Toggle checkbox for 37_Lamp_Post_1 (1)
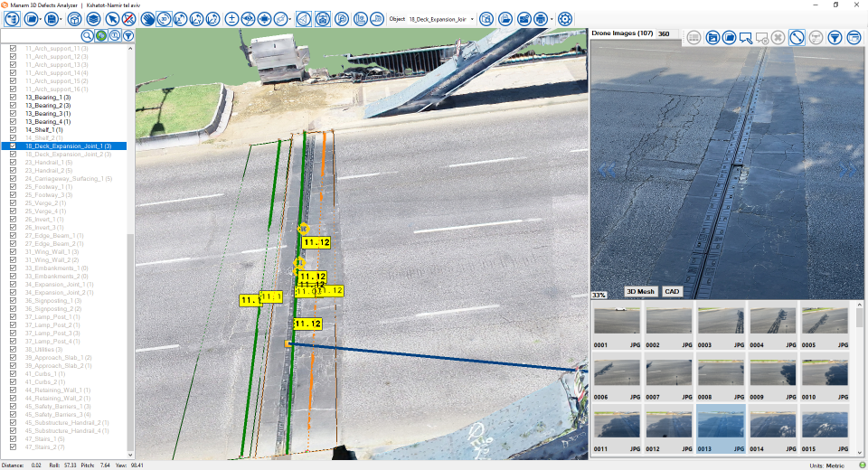The image size is (868, 470). [13, 316]
